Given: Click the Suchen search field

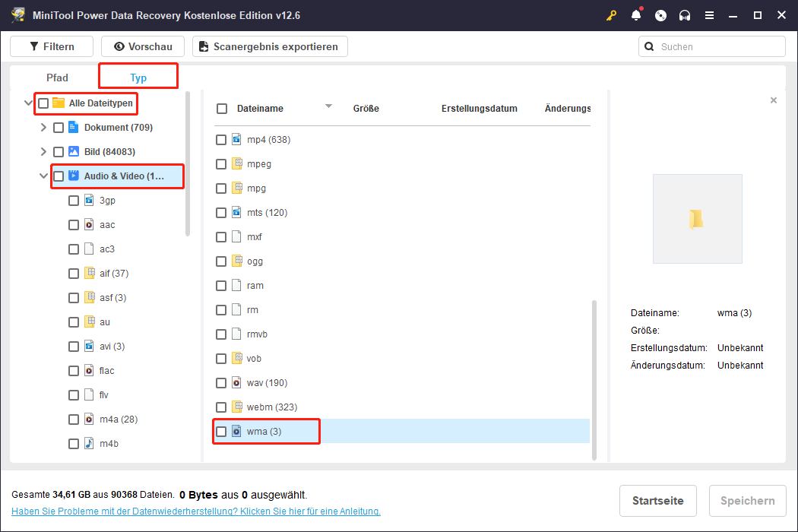Looking at the screenshot, I should point(718,46).
